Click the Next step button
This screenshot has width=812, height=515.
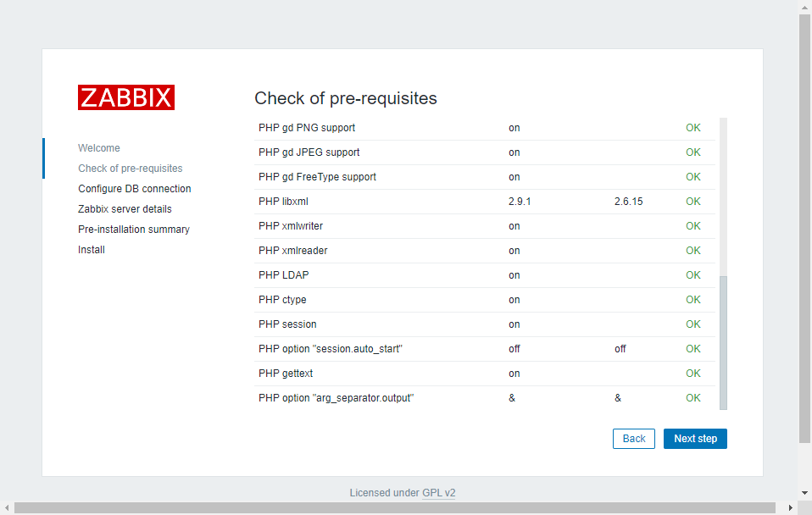click(x=695, y=439)
